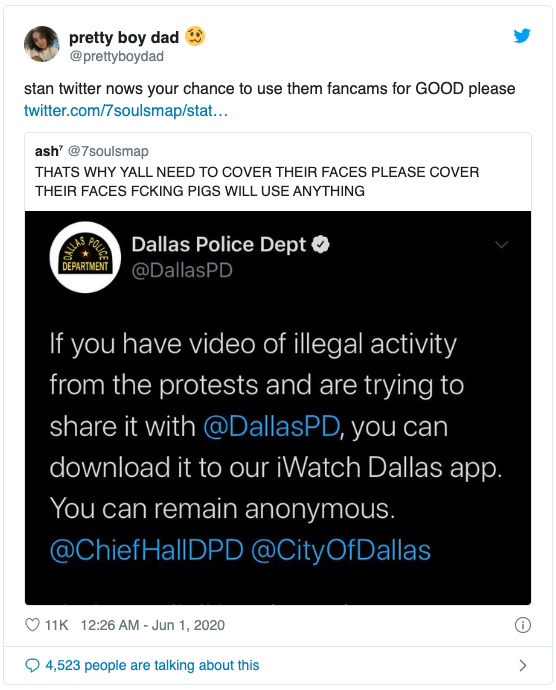Open pretty boy dad's profile picture
Viewport: 556px width, 690px height.
pos(42,44)
